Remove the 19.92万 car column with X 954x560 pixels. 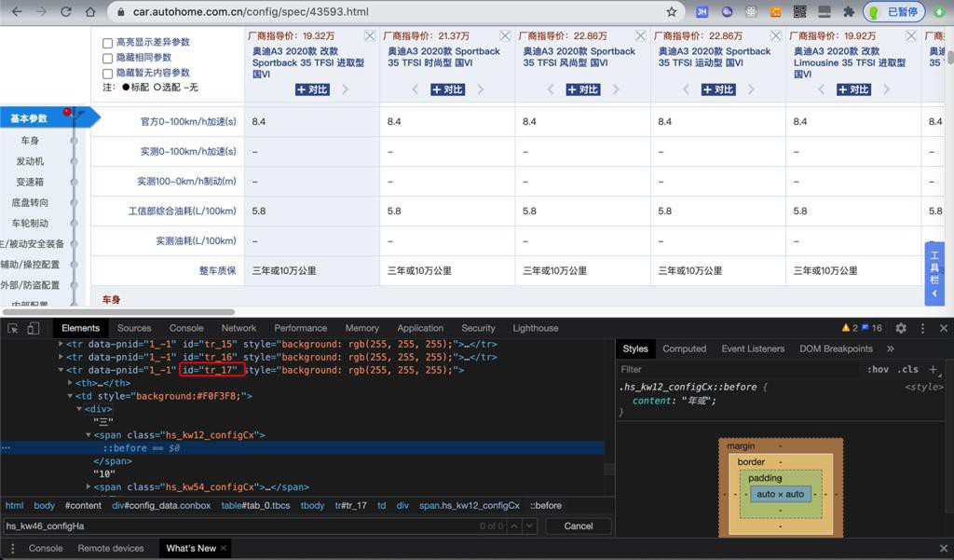point(911,36)
